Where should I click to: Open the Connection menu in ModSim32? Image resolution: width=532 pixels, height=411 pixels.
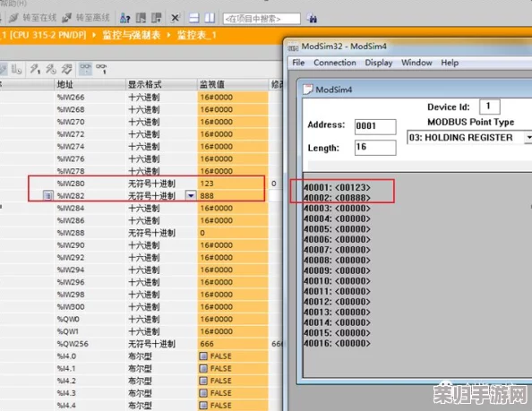click(335, 63)
